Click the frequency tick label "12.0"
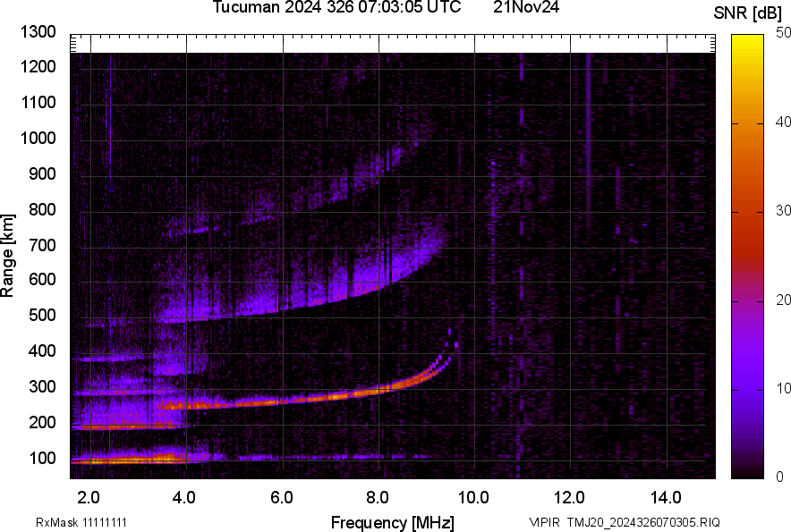The width and height of the screenshot is (791, 532). [569, 498]
